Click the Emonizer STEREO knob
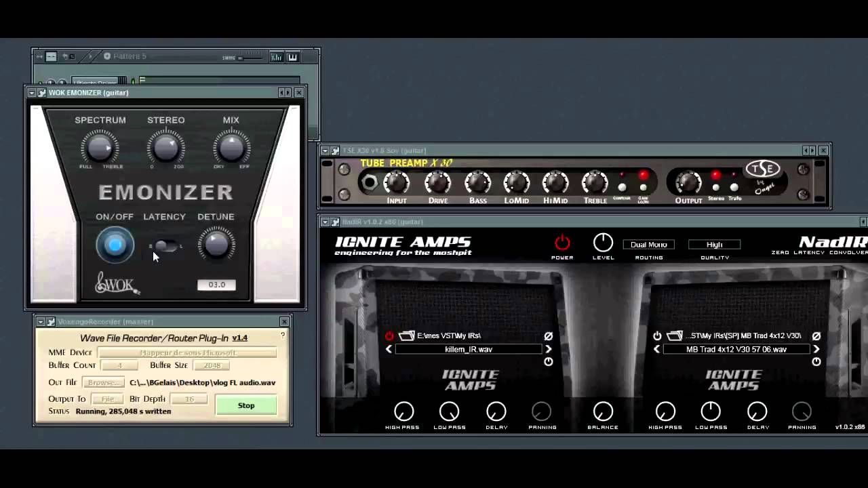868x488 pixels. (x=165, y=147)
